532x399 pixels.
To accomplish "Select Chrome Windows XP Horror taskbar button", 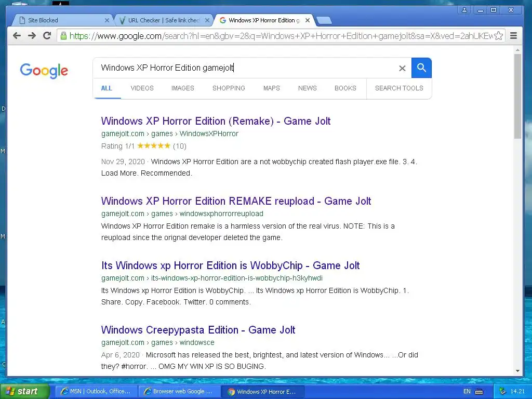I will [262, 392].
